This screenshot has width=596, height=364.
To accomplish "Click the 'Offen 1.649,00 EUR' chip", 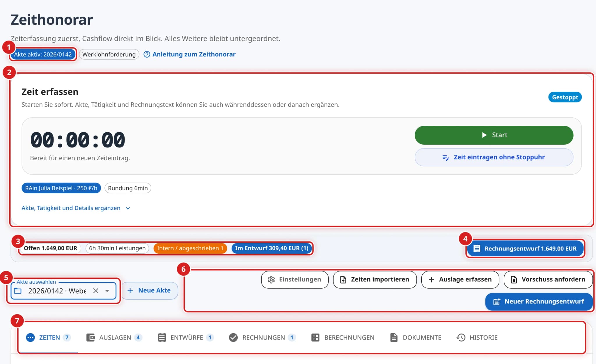I will pos(50,248).
